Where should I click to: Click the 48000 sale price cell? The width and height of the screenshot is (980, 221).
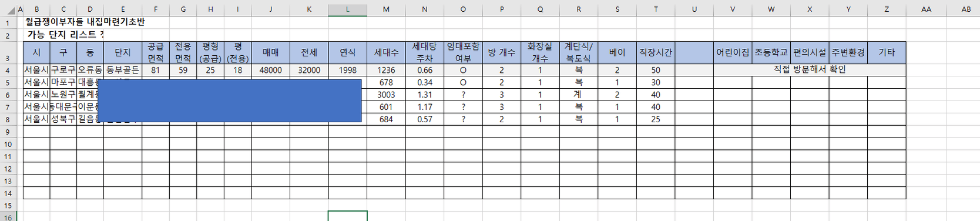coord(271,70)
